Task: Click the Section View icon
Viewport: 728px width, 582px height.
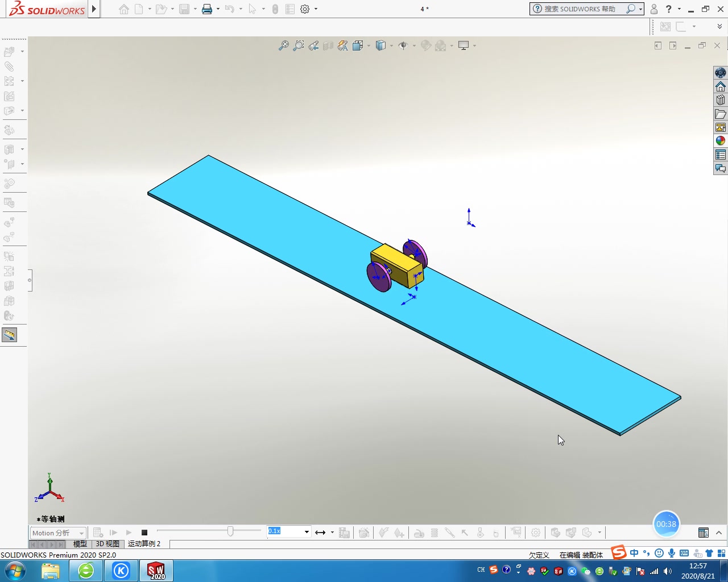Action: (x=328, y=45)
